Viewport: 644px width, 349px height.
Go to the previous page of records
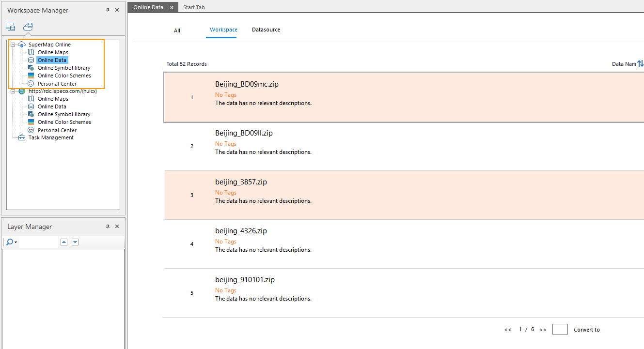coord(507,330)
